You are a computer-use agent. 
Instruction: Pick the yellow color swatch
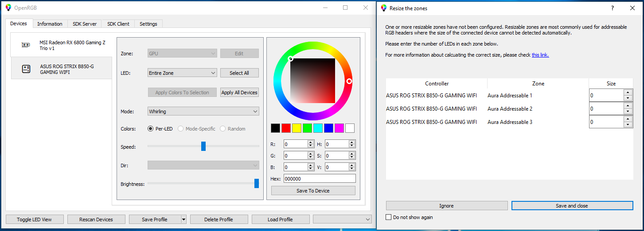pos(297,128)
